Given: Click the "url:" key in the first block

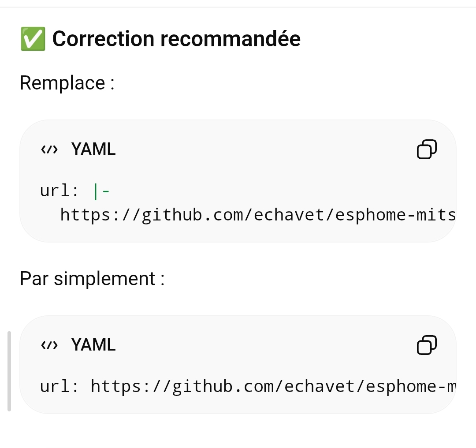Looking at the screenshot, I should 59,191.
